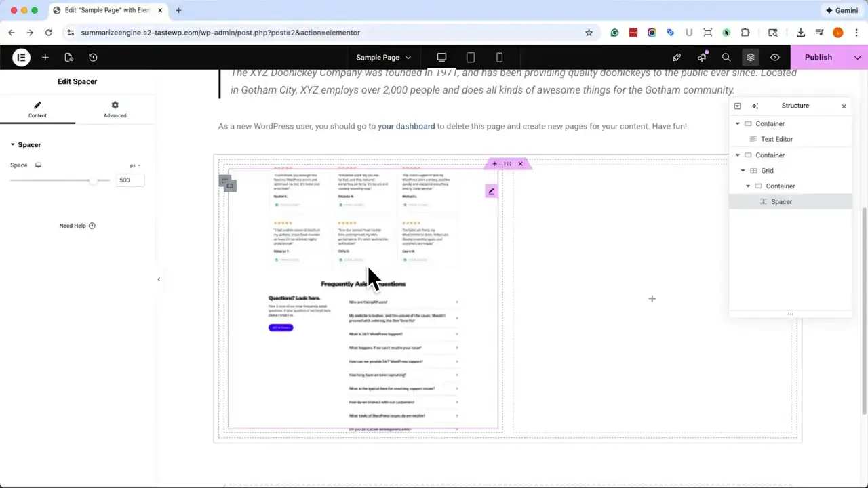Image resolution: width=868 pixels, height=488 pixels.
Task: Open Chrome downloads
Action: tap(801, 33)
